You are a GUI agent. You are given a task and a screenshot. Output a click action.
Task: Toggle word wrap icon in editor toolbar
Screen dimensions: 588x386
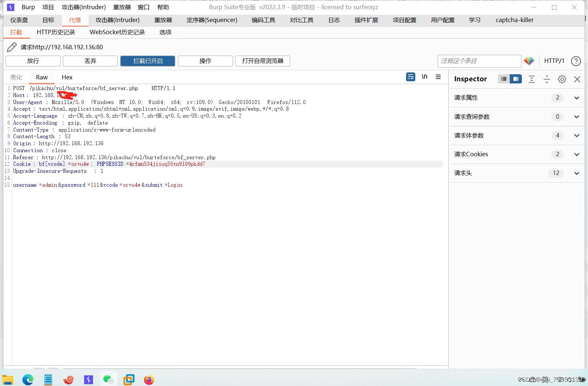[410, 77]
